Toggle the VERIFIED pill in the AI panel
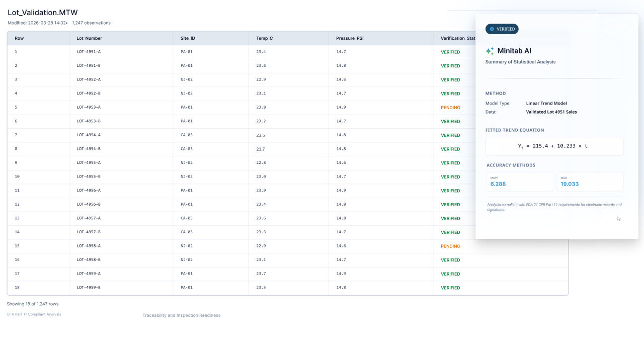Image resolution: width=644 pixels, height=355 pixels. coord(502,29)
